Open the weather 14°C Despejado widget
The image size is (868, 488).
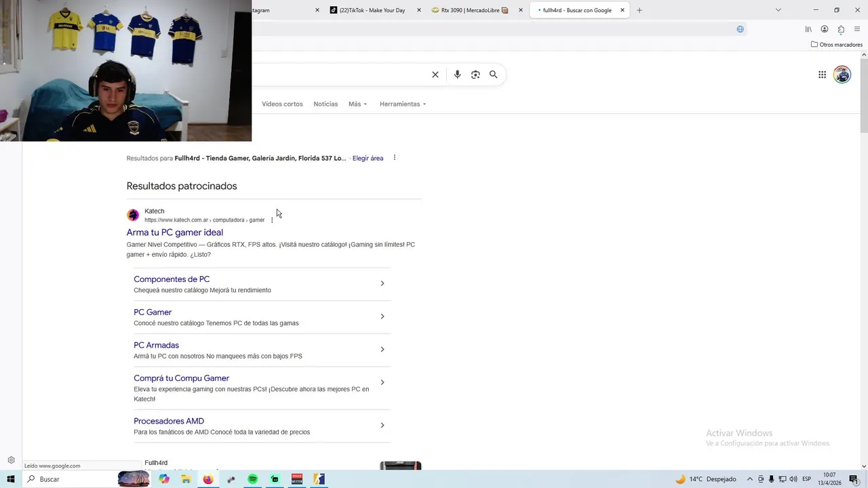tap(705, 479)
